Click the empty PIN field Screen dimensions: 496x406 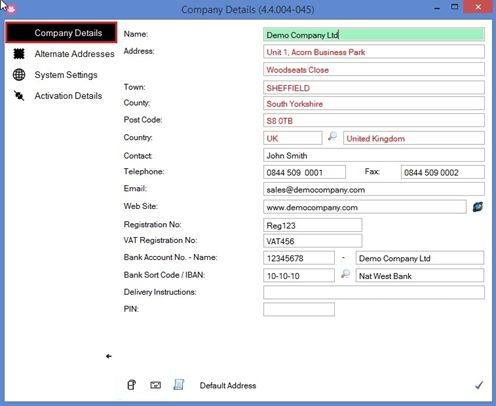pos(299,309)
